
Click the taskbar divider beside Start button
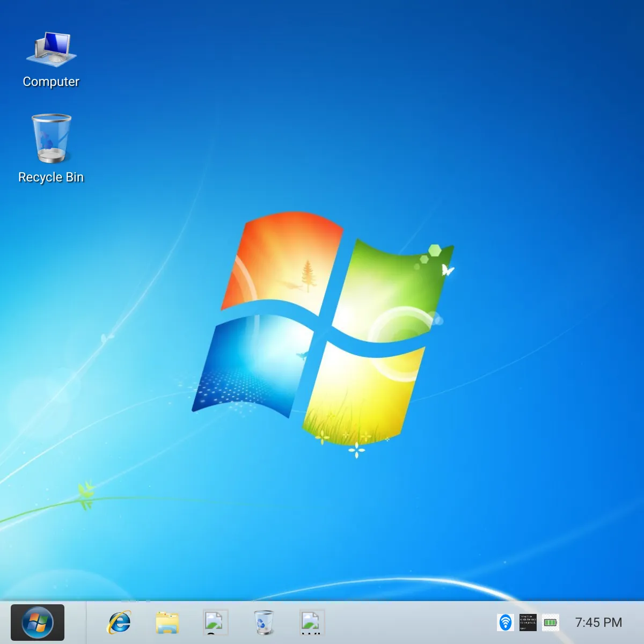click(86, 623)
